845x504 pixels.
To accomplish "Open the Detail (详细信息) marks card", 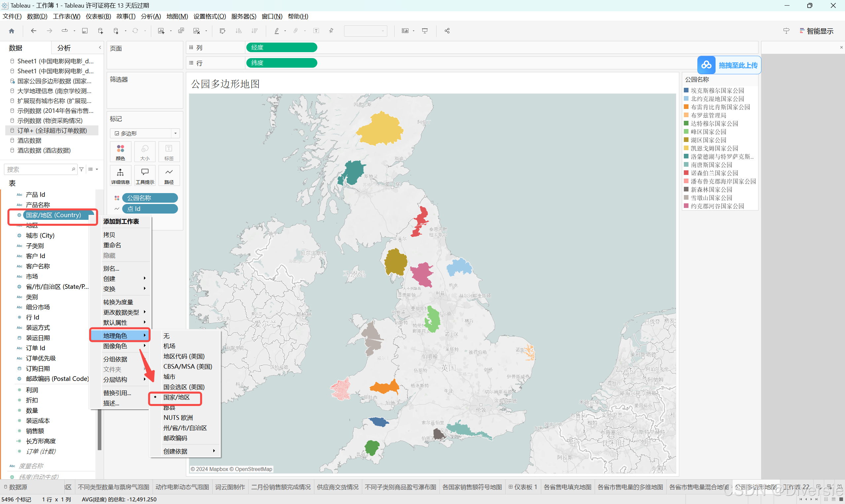I will 120,176.
